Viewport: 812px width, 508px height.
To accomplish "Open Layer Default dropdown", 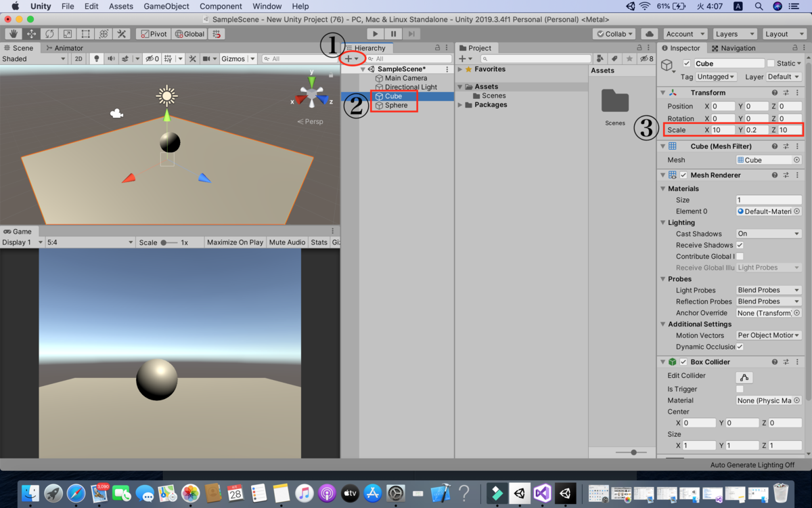I will coord(784,77).
